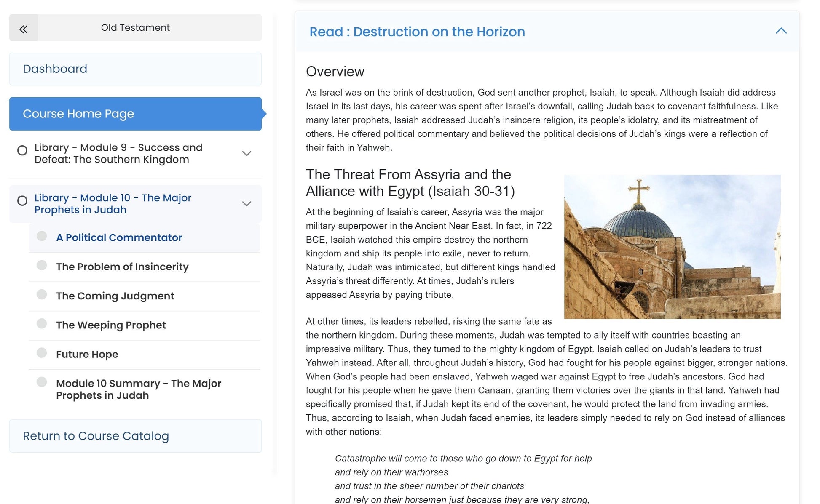Click status dot beside Module 10 Summary

(x=42, y=382)
